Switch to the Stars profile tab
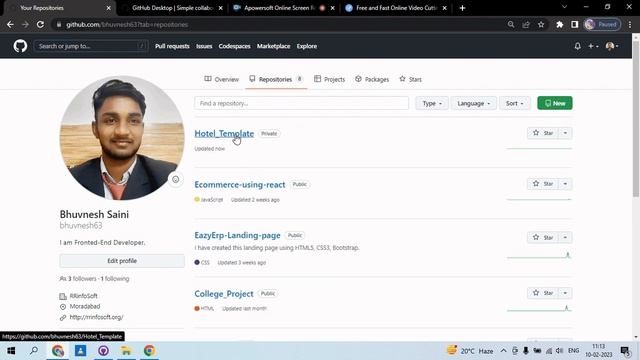Image resolution: width=640 pixels, height=360 pixels. coord(411,79)
